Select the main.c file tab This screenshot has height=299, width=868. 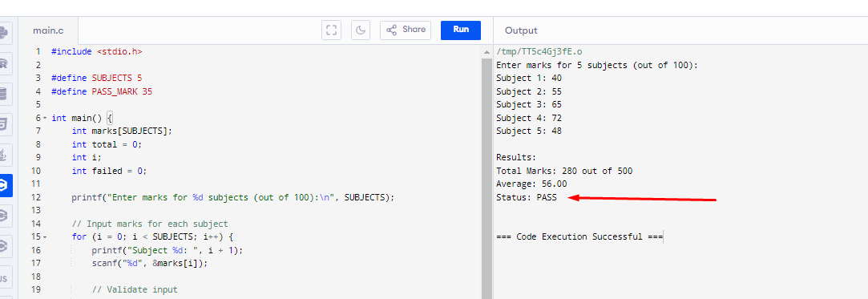pos(48,30)
